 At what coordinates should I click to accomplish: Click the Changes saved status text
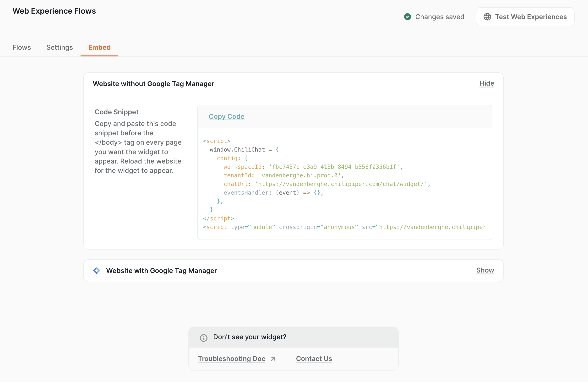[440, 17]
